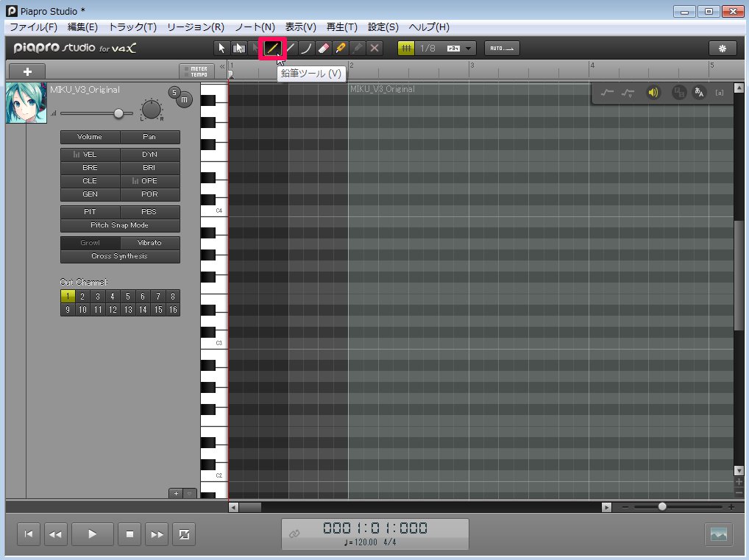Select the BRI parameter
749x560 pixels.
point(149,168)
